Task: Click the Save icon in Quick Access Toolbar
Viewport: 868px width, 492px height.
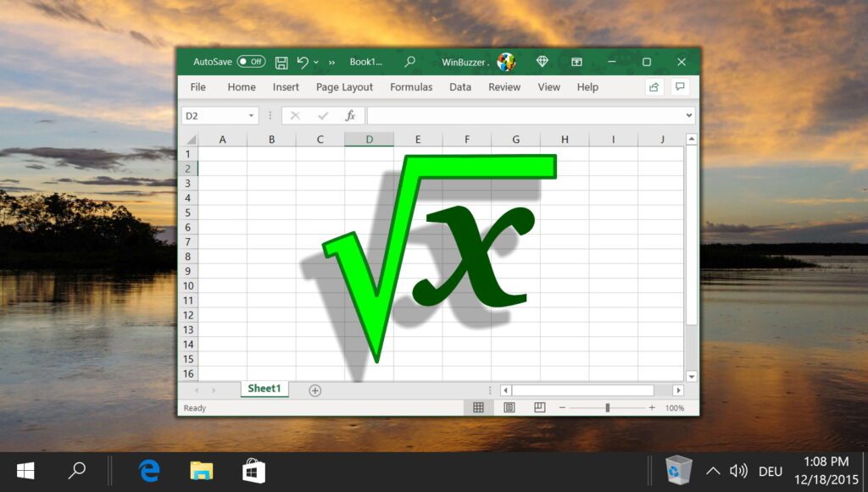Action: [x=281, y=62]
